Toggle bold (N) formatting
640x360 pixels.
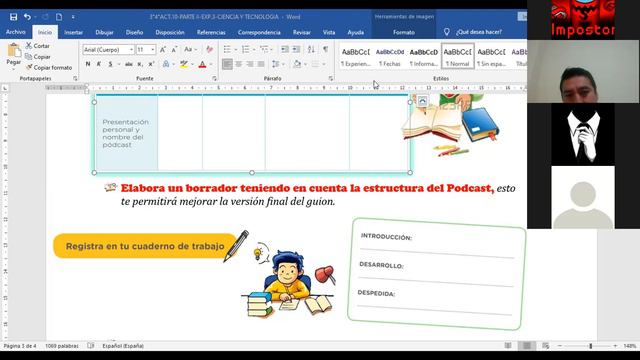[88, 64]
